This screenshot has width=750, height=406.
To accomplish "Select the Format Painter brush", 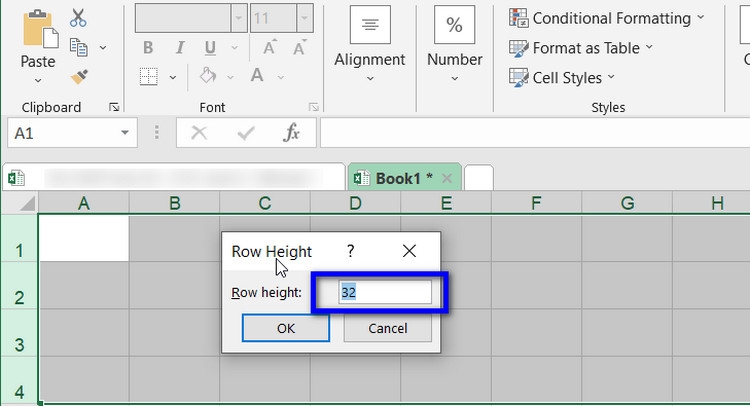I will click(79, 77).
